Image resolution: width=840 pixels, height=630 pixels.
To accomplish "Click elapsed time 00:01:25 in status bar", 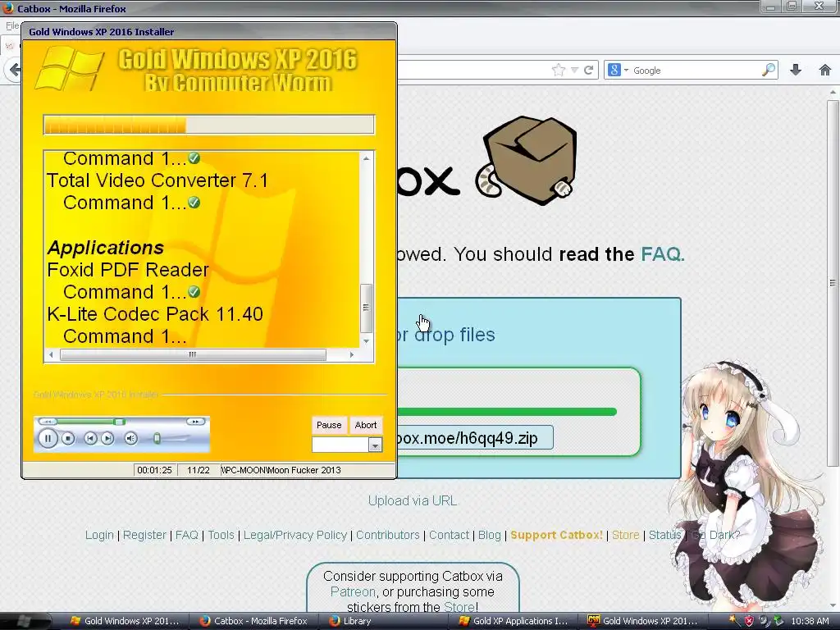I will (x=154, y=470).
